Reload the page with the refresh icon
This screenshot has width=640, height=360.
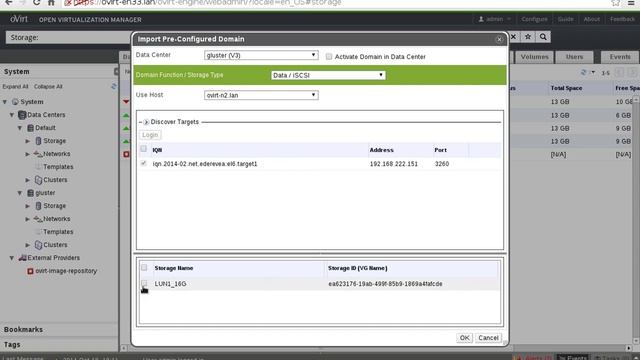(36, 2)
